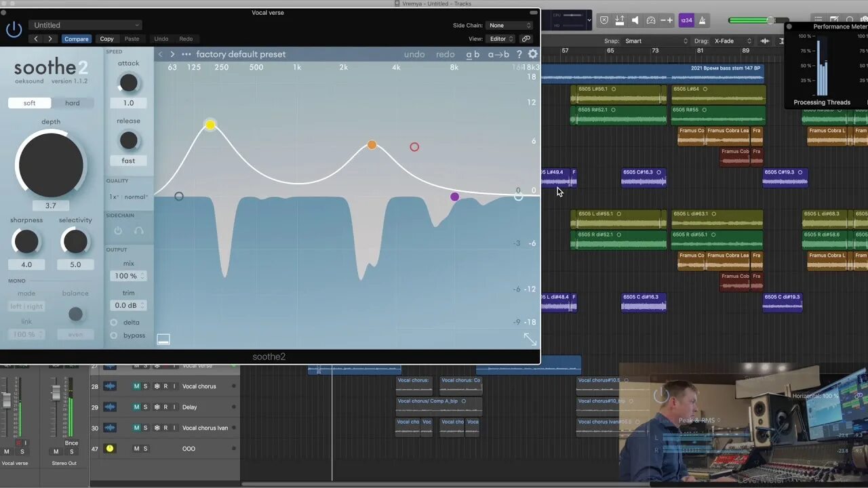Click the depth knob

(x=51, y=165)
